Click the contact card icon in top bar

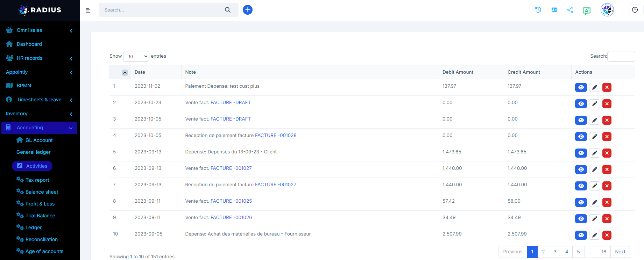pos(554,10)
